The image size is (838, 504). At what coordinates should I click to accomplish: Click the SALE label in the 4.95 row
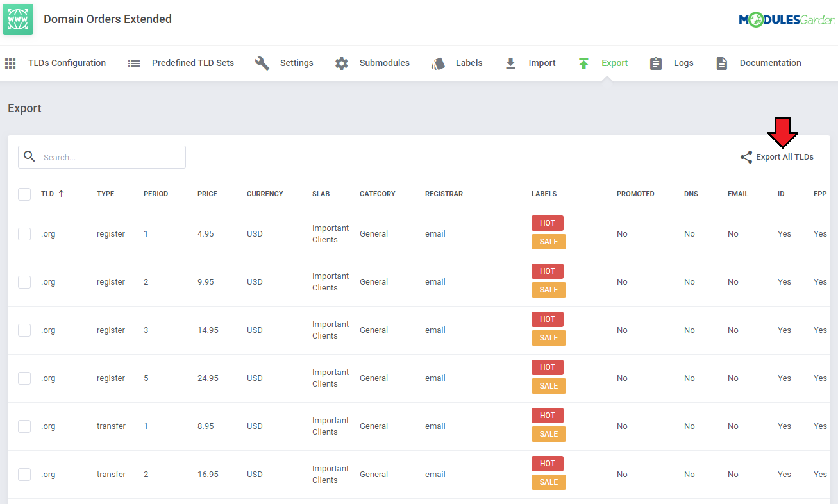(x=549, y=242)
